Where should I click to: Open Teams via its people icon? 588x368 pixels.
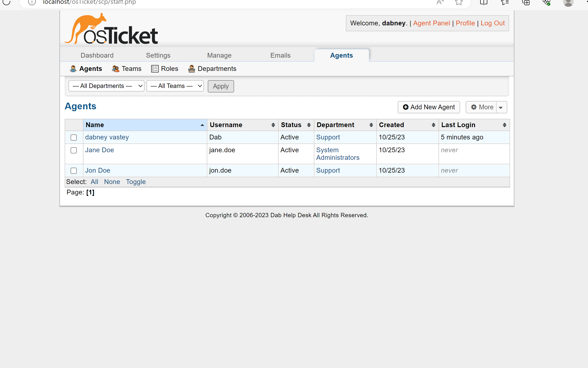[116, 69]
